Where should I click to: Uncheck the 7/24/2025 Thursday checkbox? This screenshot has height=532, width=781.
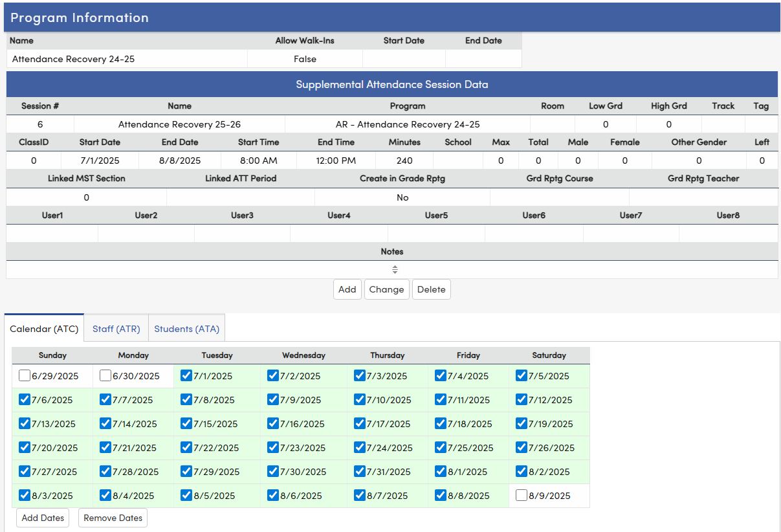360,447
